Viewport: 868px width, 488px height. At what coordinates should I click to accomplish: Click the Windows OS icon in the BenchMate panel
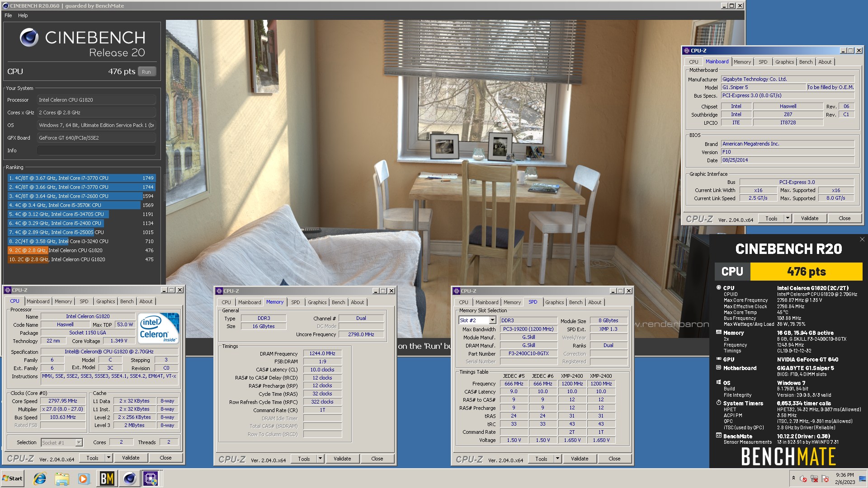pos(719,382)
